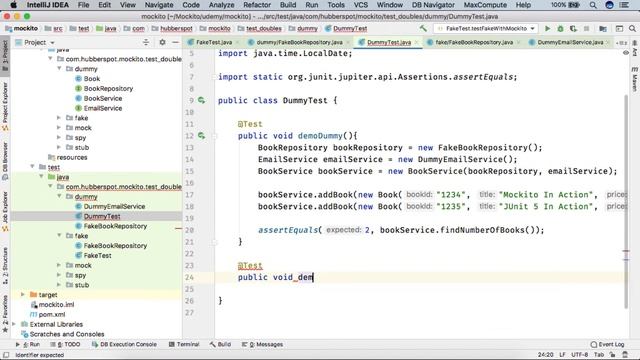640x360 pixels.
Task: Open the Maven tool window on right
Action: tap(635, 79)
